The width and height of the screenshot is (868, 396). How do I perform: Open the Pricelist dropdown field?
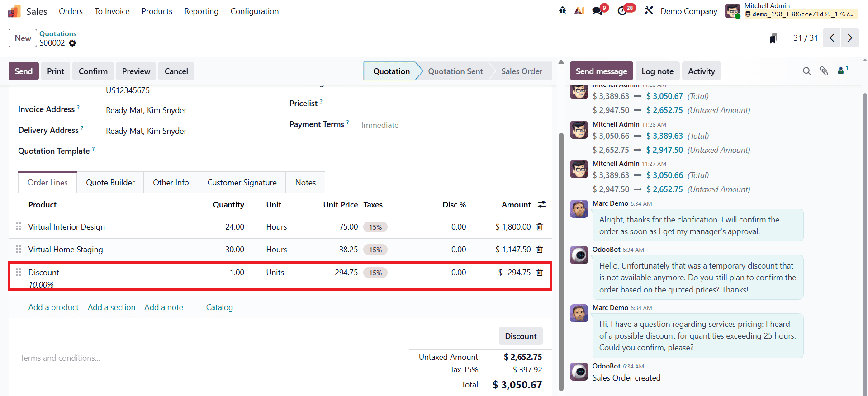point(451,104)
